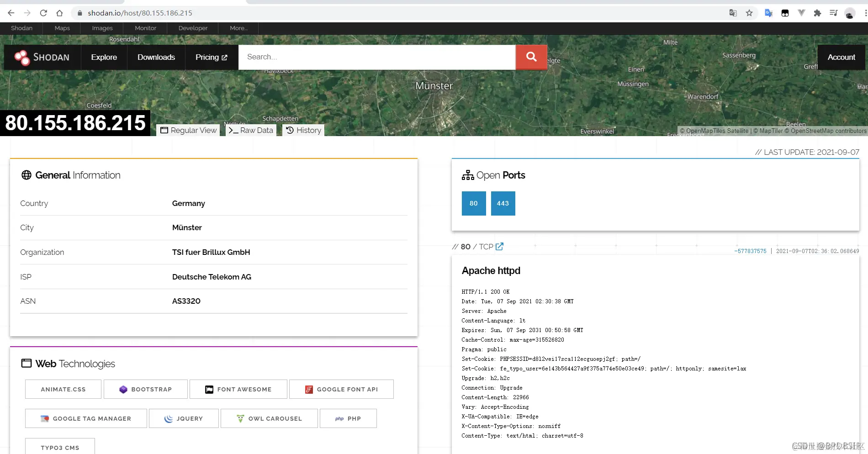This screenshot has width=868, height=454.
Task: Click the TYPO3 CMS technology tag
Action: (x=60, y=446)
